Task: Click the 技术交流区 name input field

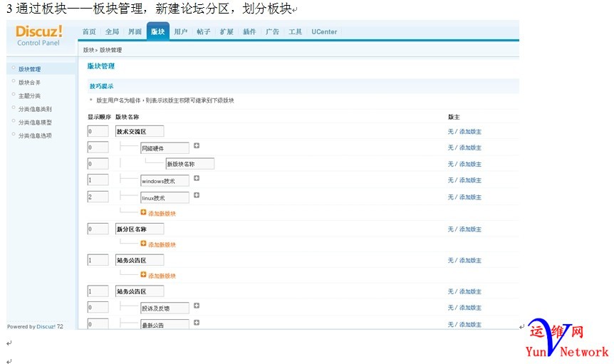Action: click(140, 131)
